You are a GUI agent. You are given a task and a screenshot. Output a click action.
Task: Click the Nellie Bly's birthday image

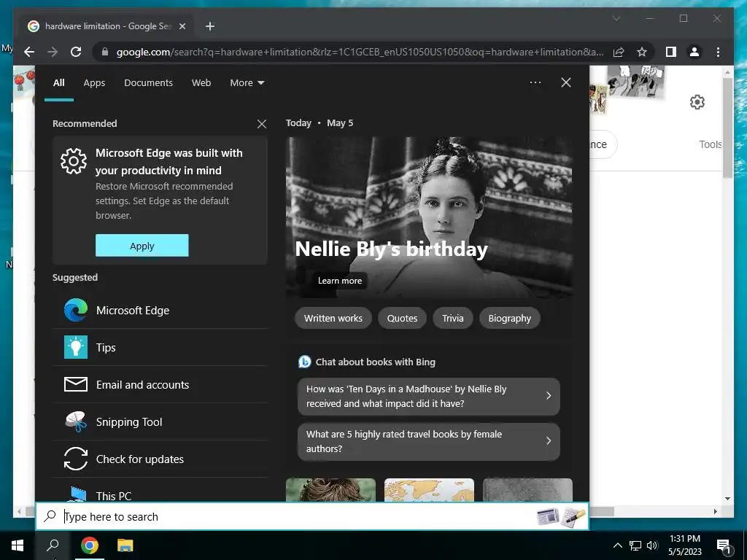(429, 217)
